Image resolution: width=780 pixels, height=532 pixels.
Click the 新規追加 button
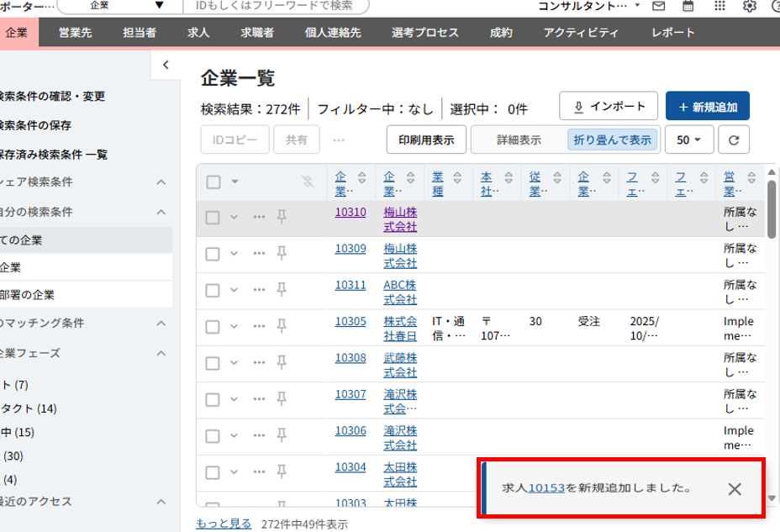pos(707,107)
